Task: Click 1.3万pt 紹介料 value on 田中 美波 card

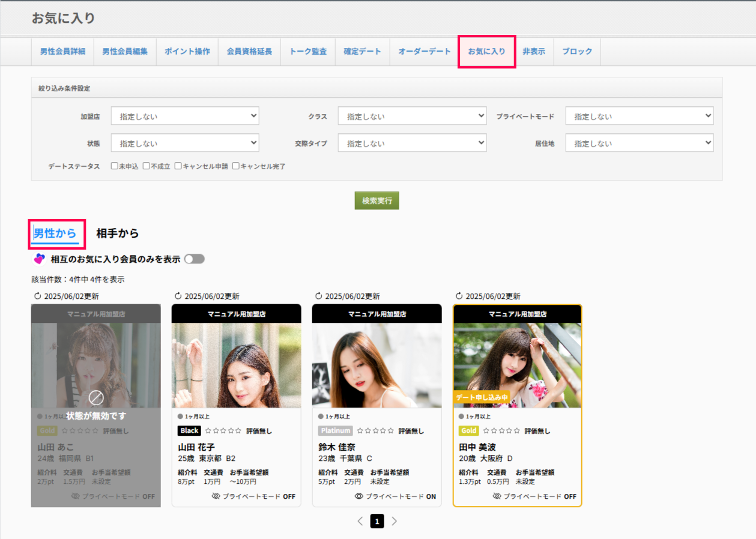Action: [x=470, y=481]
